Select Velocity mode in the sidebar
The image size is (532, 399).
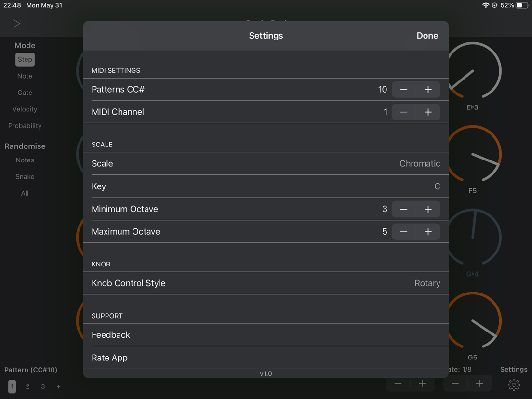pyautogui.click(x=24, y=109)
